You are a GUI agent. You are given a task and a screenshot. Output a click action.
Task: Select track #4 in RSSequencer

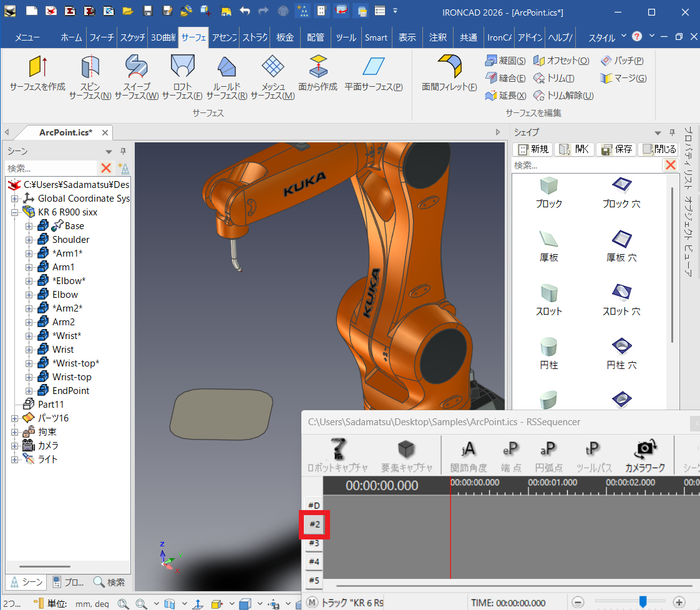pos(314,562)
